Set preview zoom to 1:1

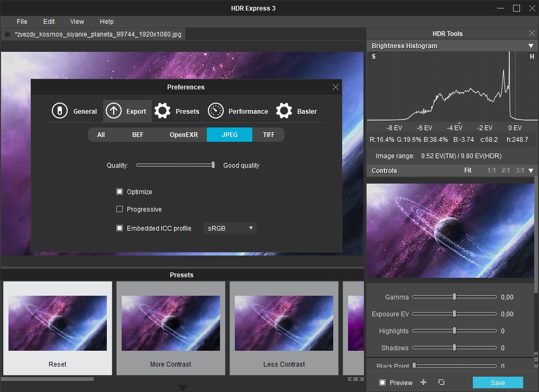(491, 170)
